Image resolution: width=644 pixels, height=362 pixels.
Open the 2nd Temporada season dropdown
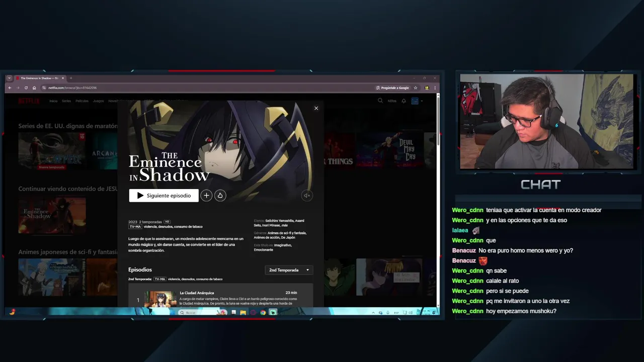point(289,270)
